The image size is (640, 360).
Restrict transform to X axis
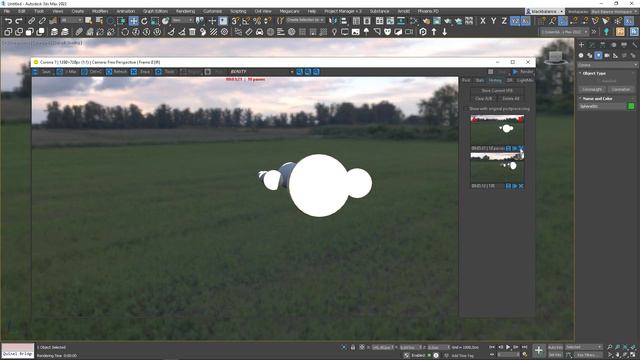[483, 21]
